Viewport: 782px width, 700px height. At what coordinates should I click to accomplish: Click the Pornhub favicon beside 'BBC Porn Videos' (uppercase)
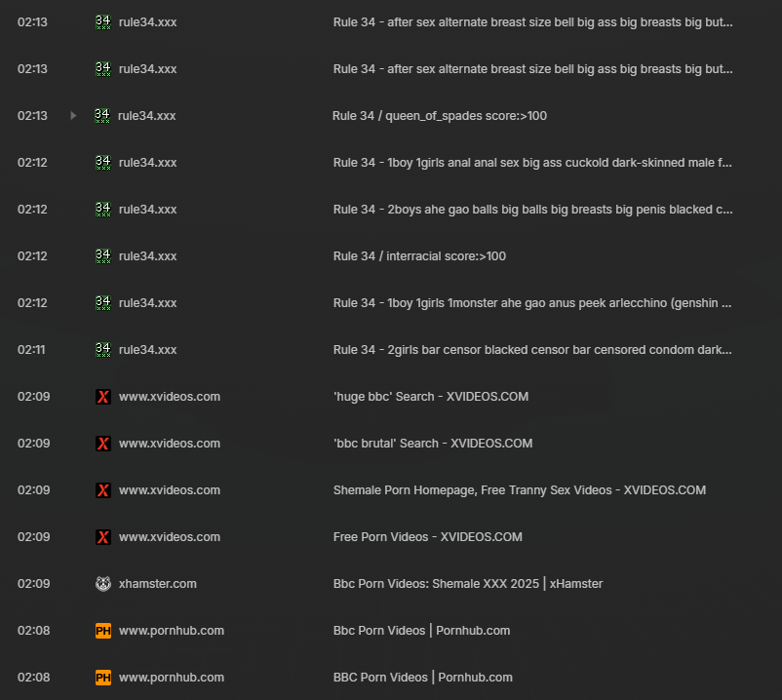(103, 678)
